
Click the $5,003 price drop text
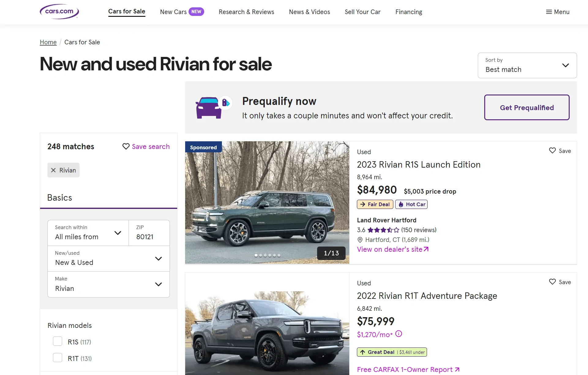430,191
